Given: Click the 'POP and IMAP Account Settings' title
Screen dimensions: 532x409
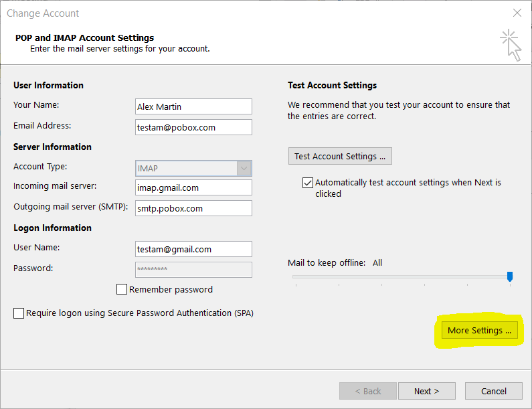Looking at the screenshot, I should (84, 37).
